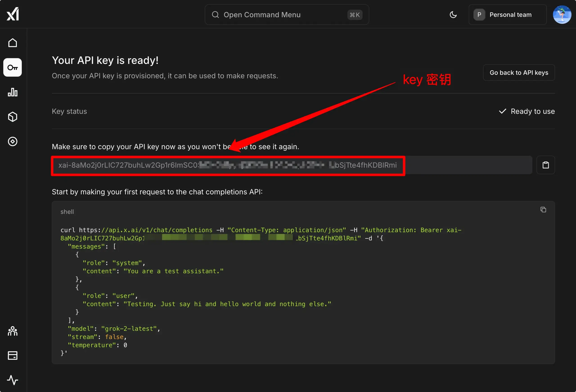
Task: Click the Open Command Menu search box
Action: click(x=287, y=15)
